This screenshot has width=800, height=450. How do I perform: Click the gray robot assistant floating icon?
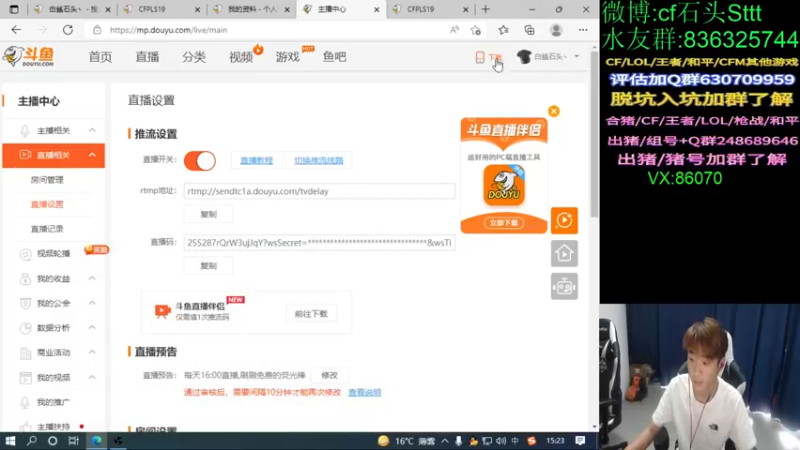pyautogui.click(x=564, y=286)
